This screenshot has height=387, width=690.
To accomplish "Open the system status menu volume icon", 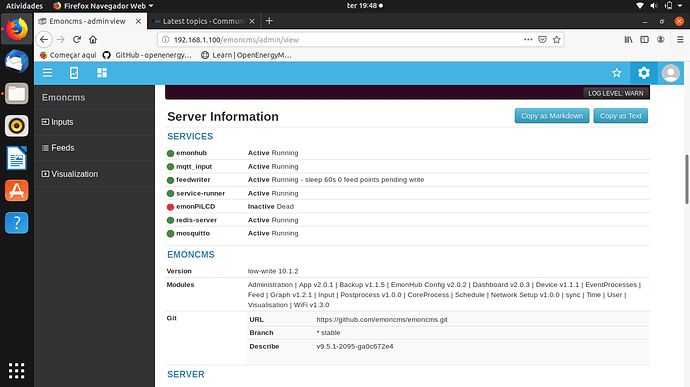I will [654, 6].
